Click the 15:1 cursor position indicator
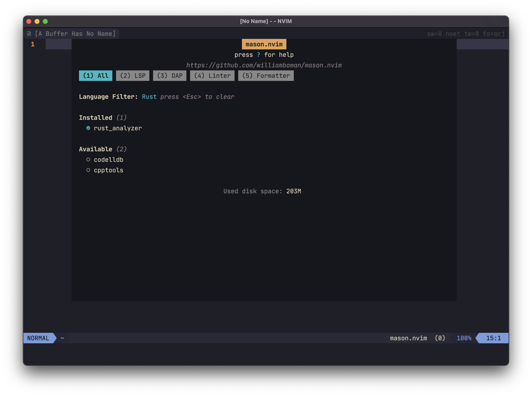Screen dimensions: 532x396 pyautogui.click(x=494, y=338)
